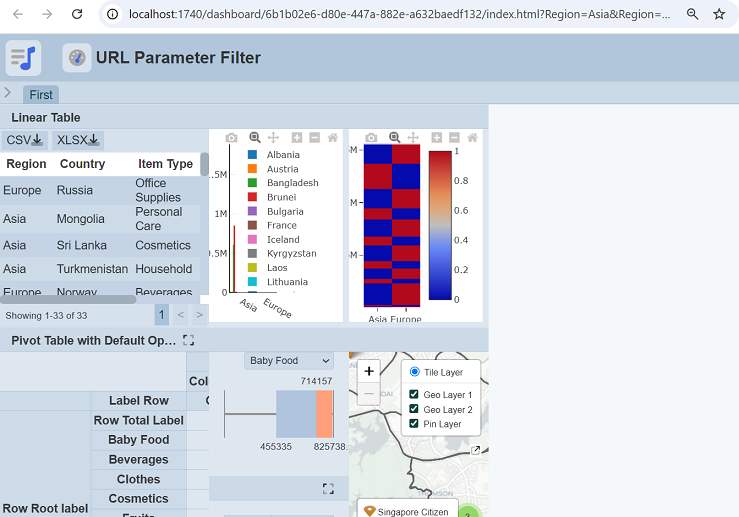This screenshot has width=739, height=517.
Task: Click zoom-out minus icon on the bar chart
Action: pyautogui.click(x=315, y=137)
